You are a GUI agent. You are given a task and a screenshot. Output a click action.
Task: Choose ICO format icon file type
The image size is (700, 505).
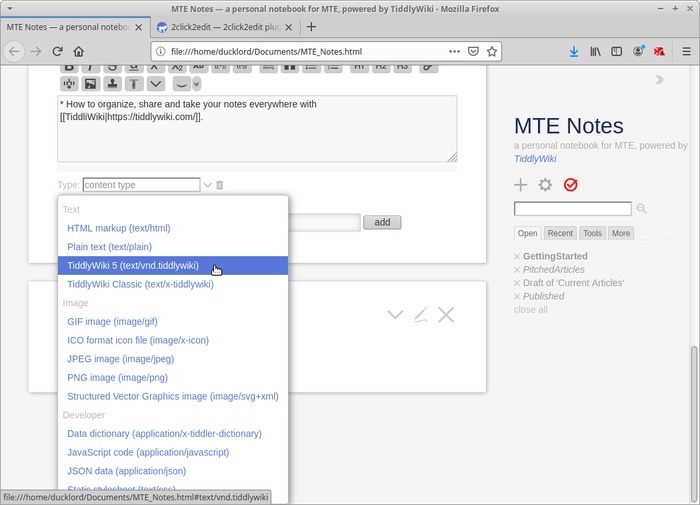[173, 340]
